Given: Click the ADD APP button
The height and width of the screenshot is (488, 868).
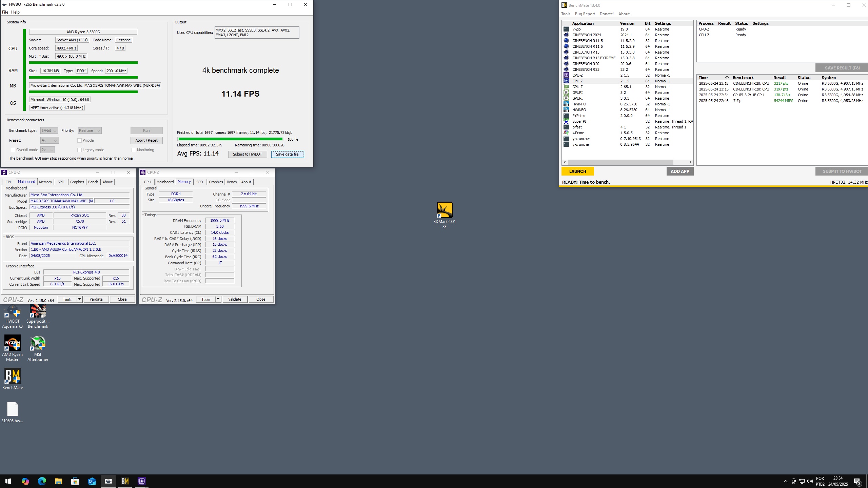Looking at the screenshot, I should pyautogui.click(x=680, y=171).
